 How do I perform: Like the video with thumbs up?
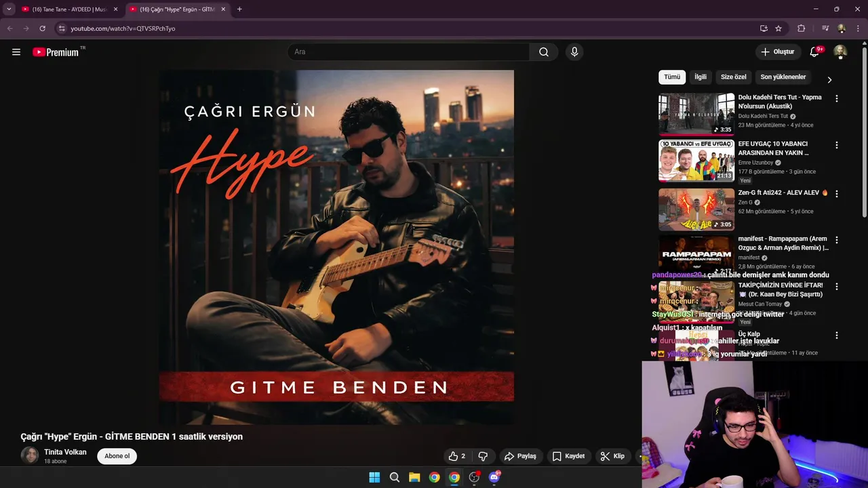[x=457, y=456]
